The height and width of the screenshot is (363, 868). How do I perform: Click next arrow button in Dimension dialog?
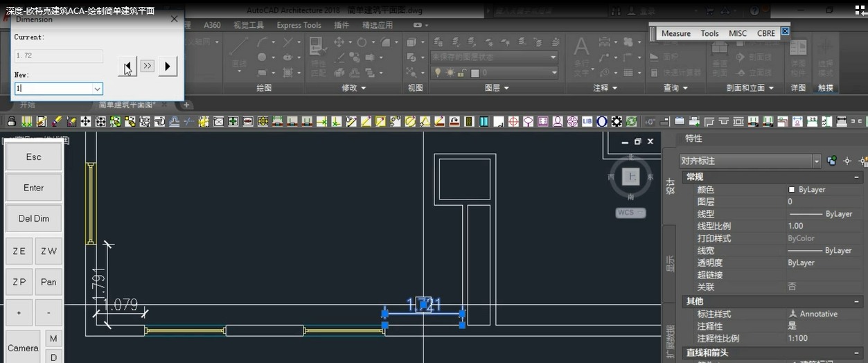[168, 66]
